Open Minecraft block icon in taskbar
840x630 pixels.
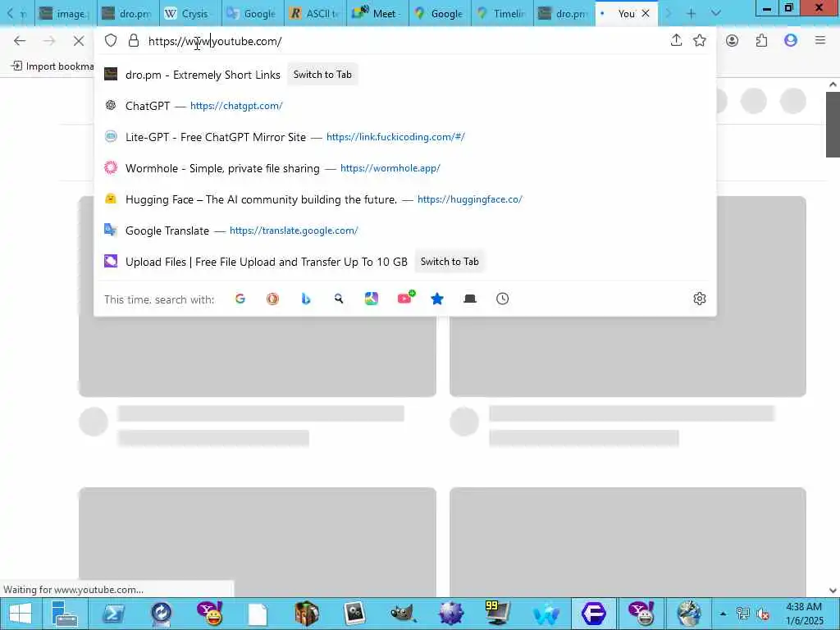click(x=306, y=614)
